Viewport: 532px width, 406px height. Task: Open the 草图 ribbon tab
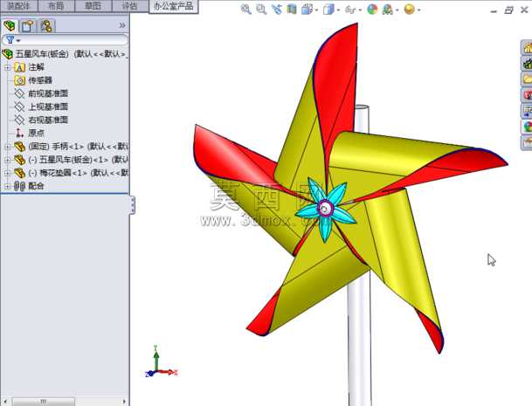pos(93,6)
